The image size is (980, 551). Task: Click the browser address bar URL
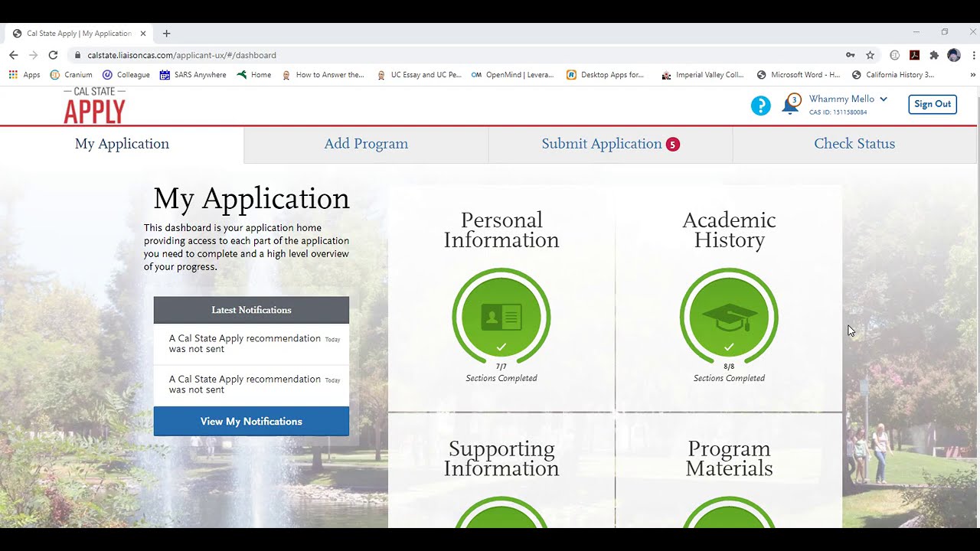point(181,55)
